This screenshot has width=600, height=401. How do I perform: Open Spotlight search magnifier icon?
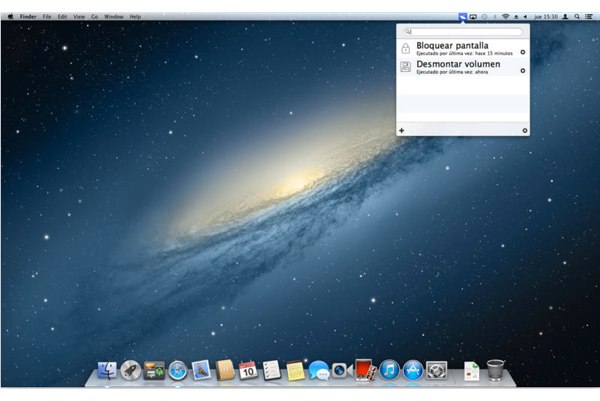point(577,16)
